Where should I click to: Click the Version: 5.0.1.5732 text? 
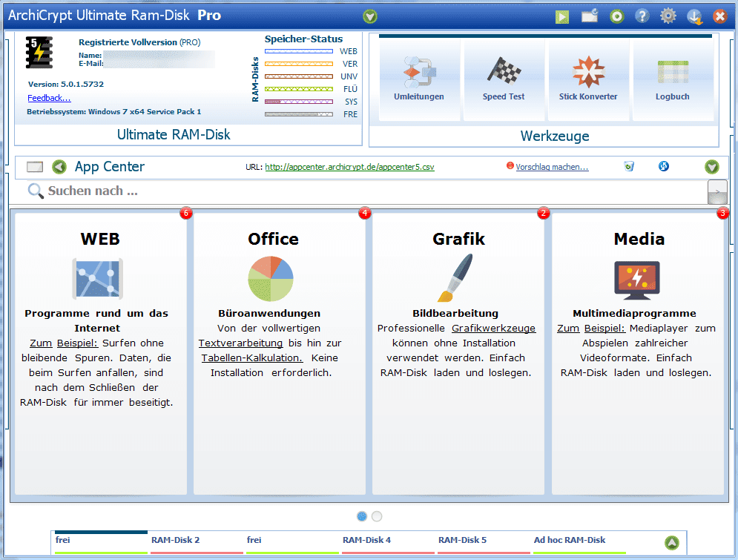click(66, 85)
